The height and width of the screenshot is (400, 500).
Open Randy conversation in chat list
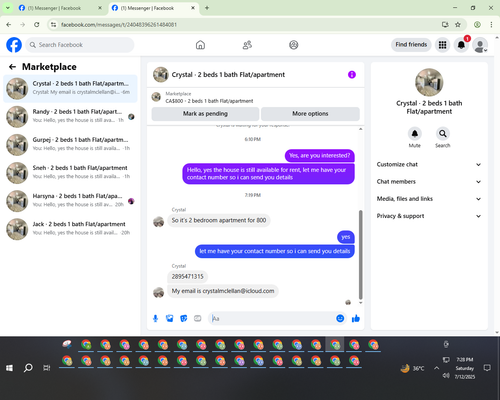(70, 116)
